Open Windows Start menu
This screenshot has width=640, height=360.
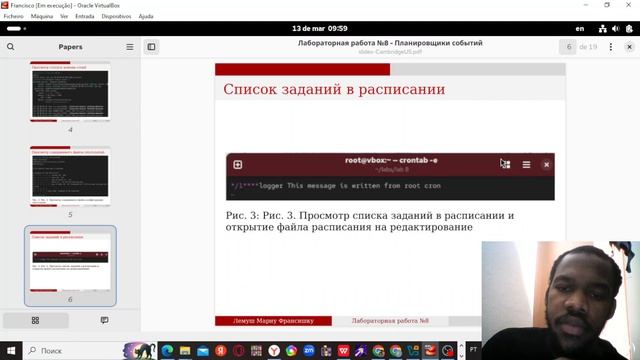11,351
